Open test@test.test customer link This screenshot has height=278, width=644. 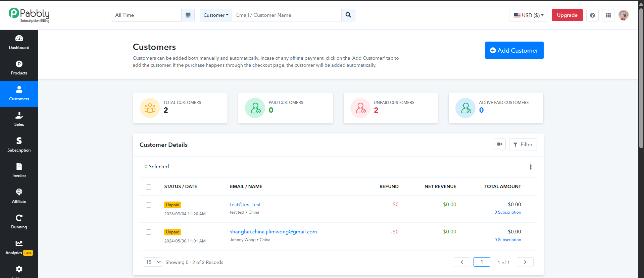coord(245,205)
